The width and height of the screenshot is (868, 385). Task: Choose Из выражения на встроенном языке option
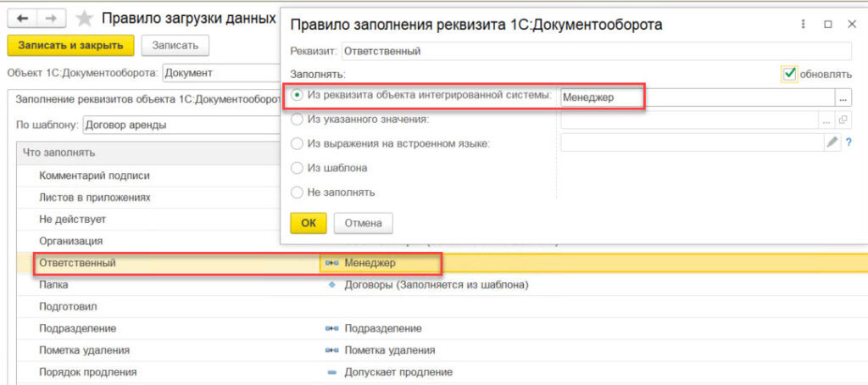point(298,143)
